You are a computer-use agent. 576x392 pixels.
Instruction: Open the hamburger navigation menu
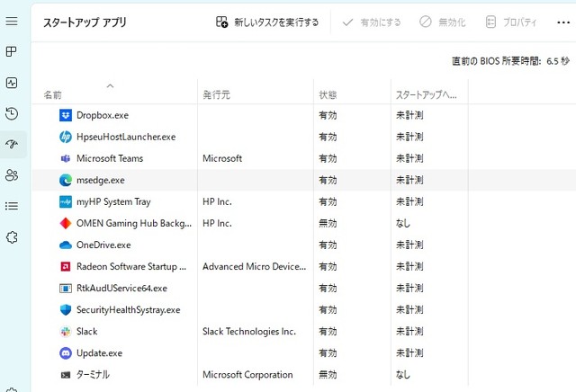12,21
